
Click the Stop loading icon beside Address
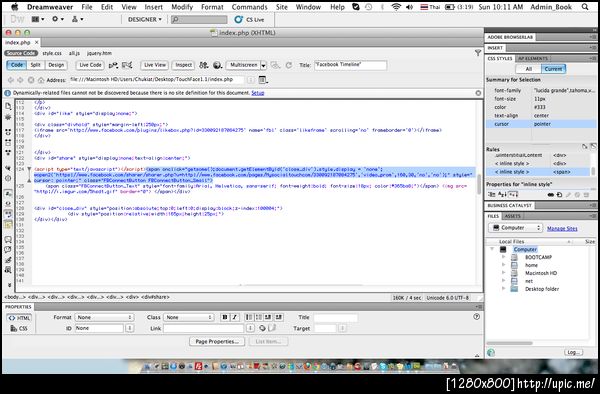click(31, 80)
